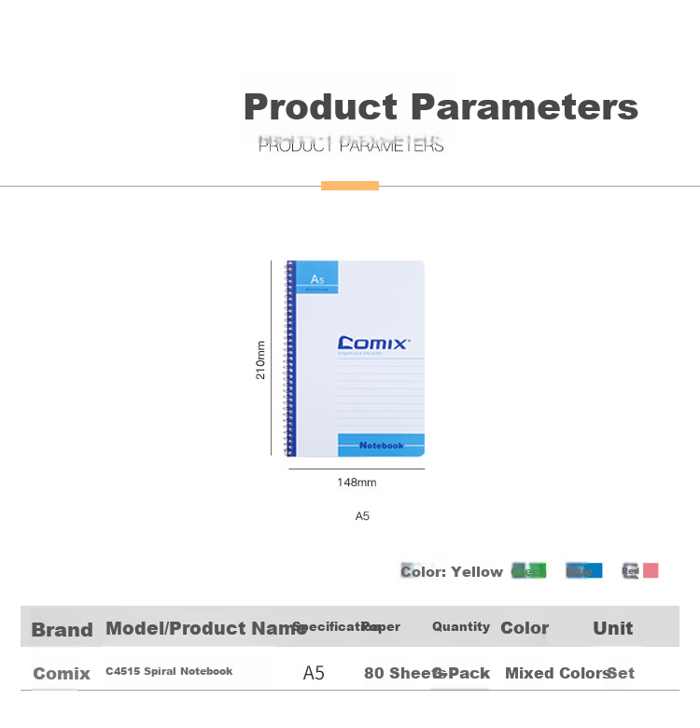Click the Mixed Colors table cell
700x728 pixels.
pos(557,673)
